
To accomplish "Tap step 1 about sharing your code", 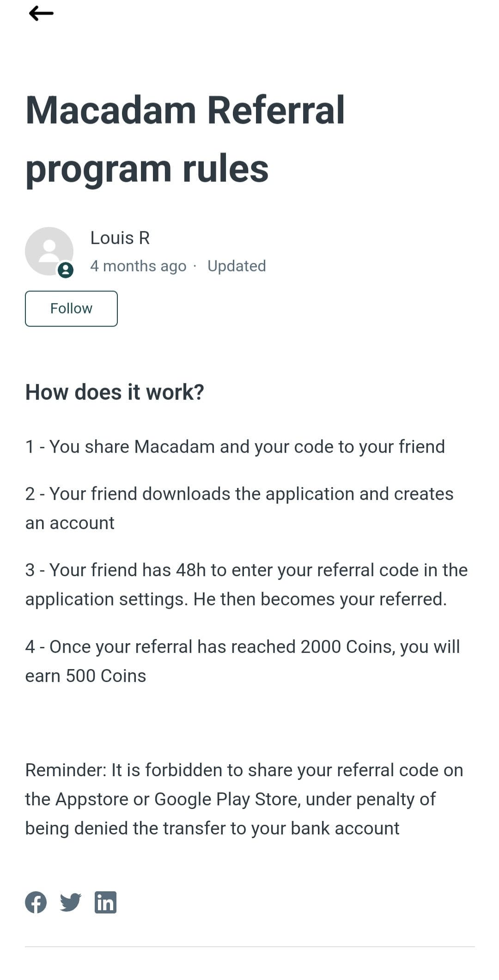I will pos(235,447).
